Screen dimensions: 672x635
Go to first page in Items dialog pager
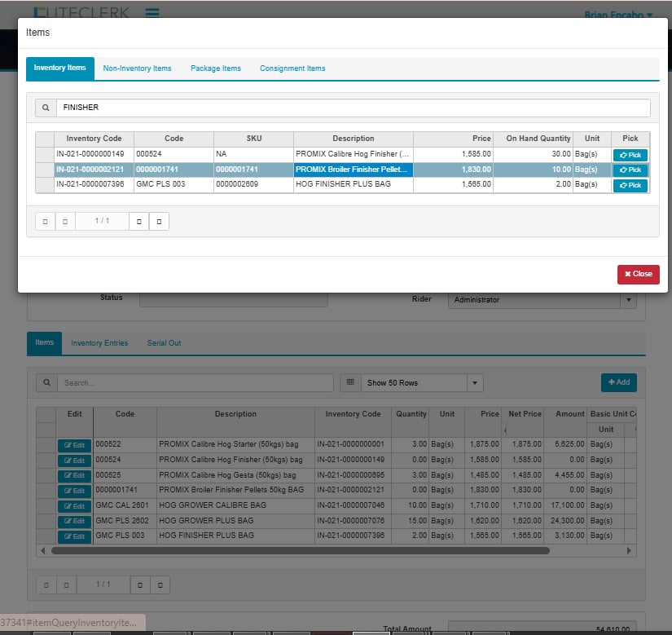click(x=45, y=221)
